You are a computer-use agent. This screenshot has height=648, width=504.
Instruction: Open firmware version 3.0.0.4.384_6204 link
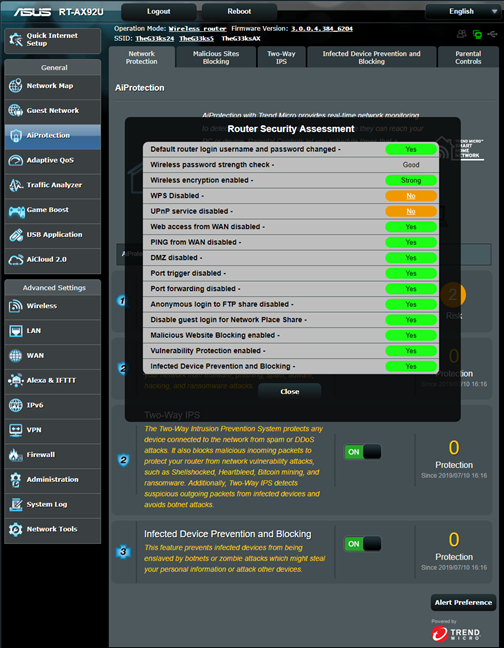pyautogui.click(x=322, y=29)
